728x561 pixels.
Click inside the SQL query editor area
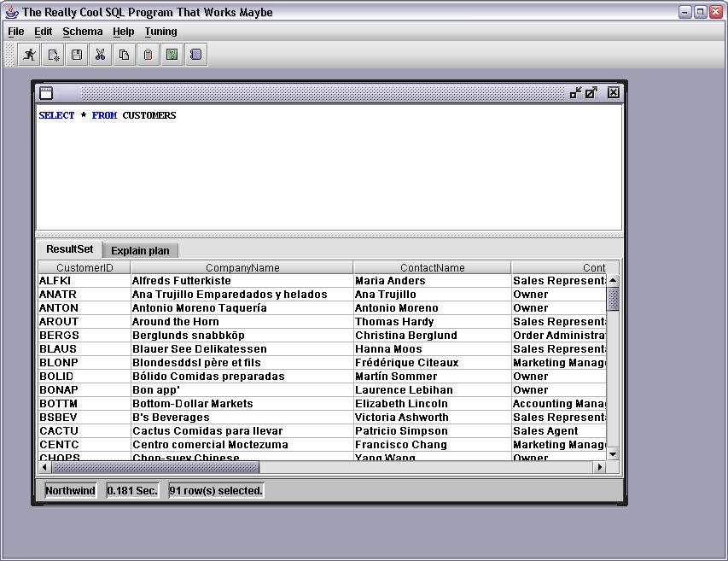(x=329, y=171)
